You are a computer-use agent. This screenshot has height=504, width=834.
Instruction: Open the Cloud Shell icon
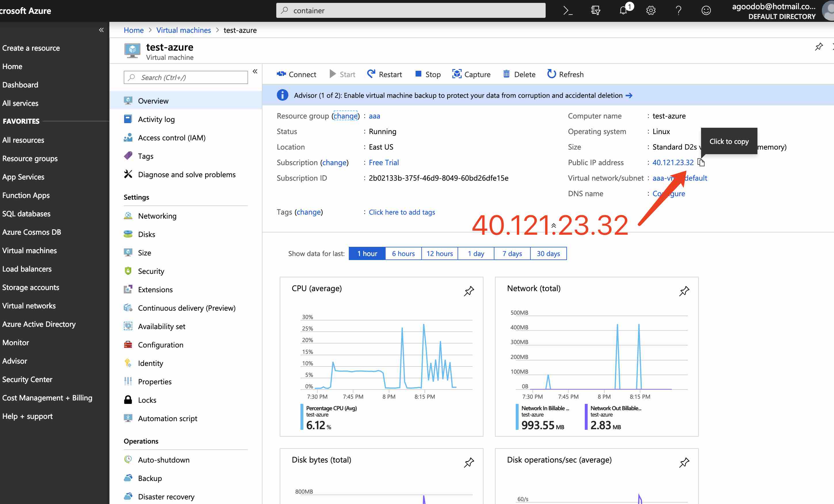(x=568, y=10)
